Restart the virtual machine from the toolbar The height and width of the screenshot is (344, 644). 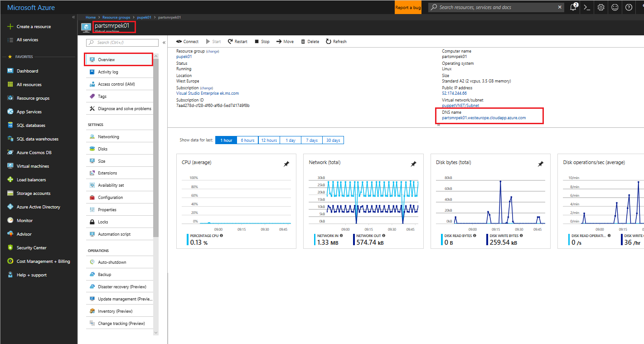(237, 41)
